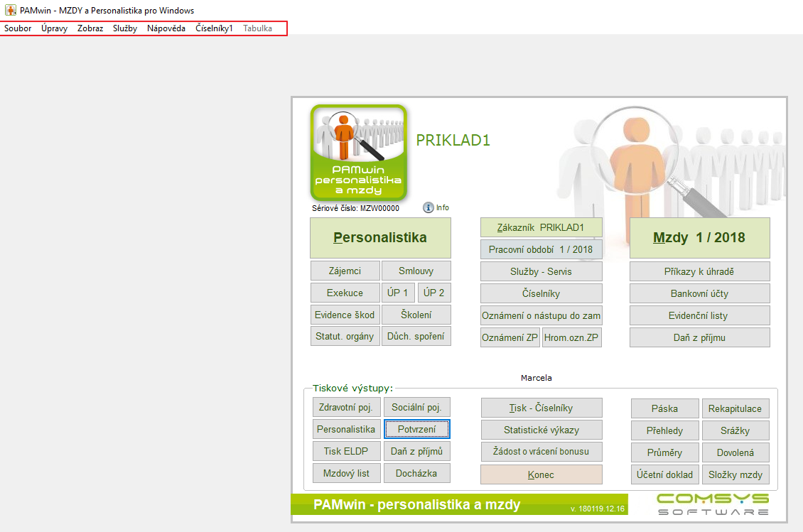Viewport: 803px width, 532px height.
Task: Click the Info icon near serial number
Action: (x=428, y=207)
